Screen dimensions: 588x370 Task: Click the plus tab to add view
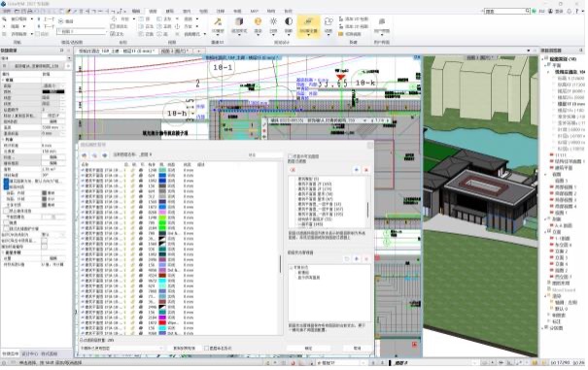[x=198, y=50]
